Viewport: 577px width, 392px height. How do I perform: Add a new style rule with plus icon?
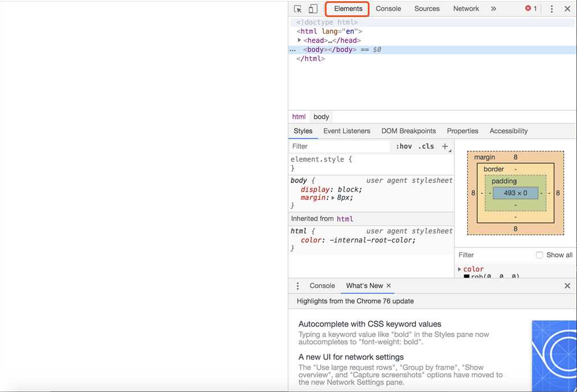click(445, 146)
